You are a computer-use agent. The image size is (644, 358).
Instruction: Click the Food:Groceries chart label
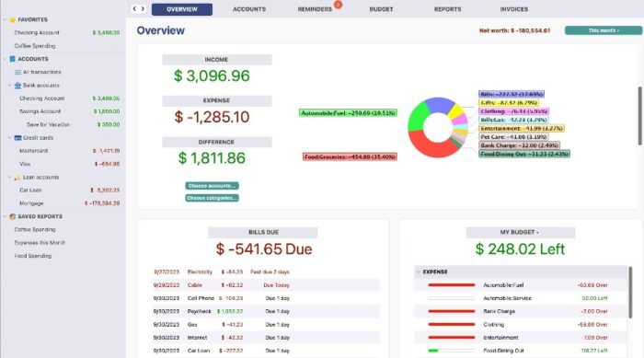(x=350, y=156)
